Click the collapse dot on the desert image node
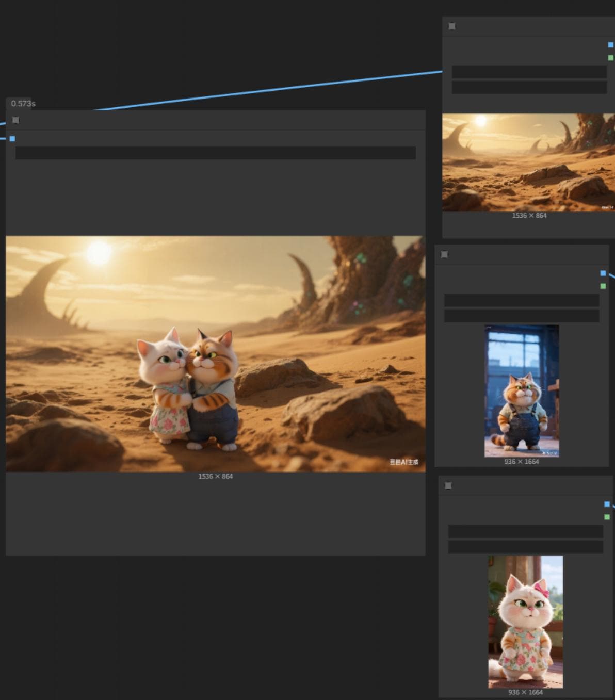 coord(452,26)
